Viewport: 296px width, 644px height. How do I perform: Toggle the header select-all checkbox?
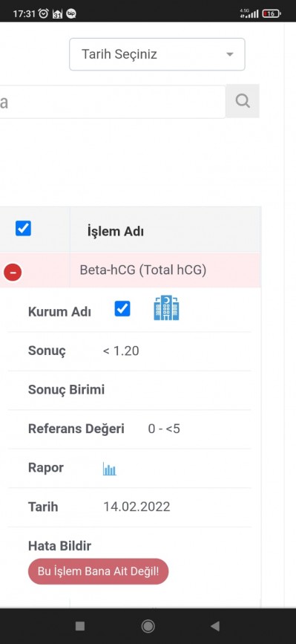24,228
